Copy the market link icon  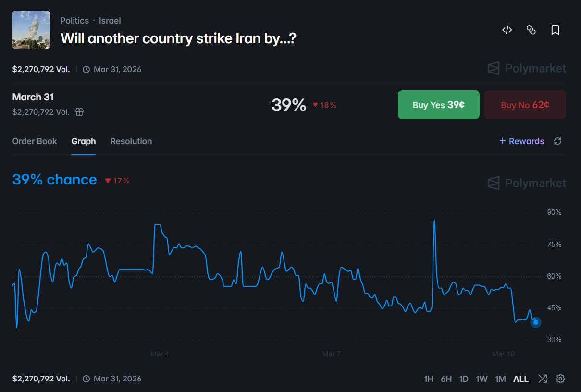tap(531, 30)
